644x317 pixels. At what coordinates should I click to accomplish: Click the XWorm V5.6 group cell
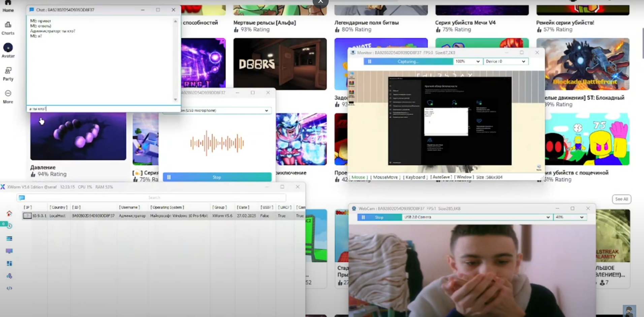click(222, 216)
